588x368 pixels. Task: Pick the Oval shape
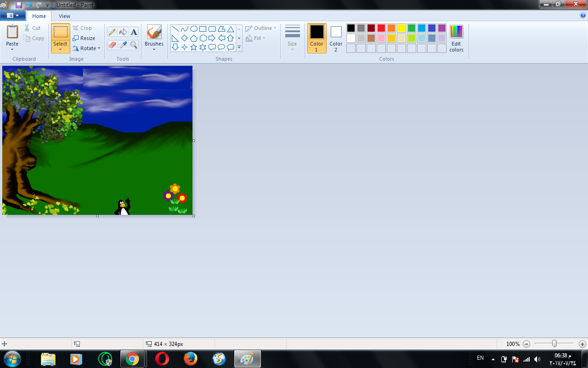[193, 29]
